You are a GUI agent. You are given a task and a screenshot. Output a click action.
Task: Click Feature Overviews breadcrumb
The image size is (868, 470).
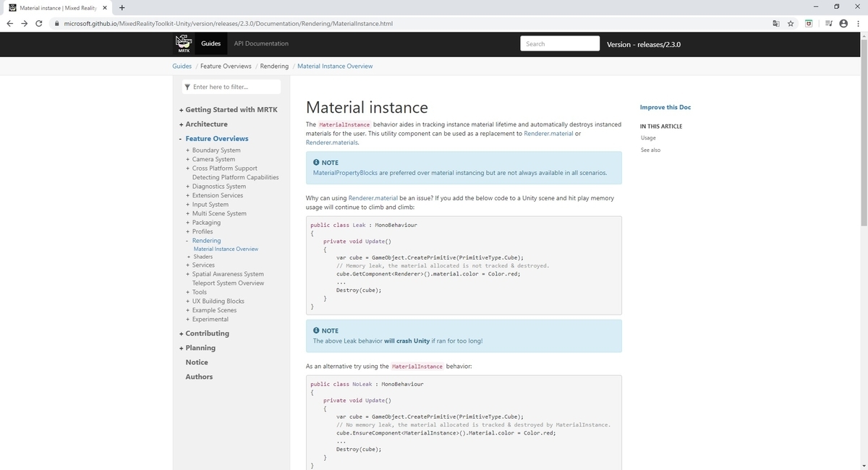coord(226,66)
